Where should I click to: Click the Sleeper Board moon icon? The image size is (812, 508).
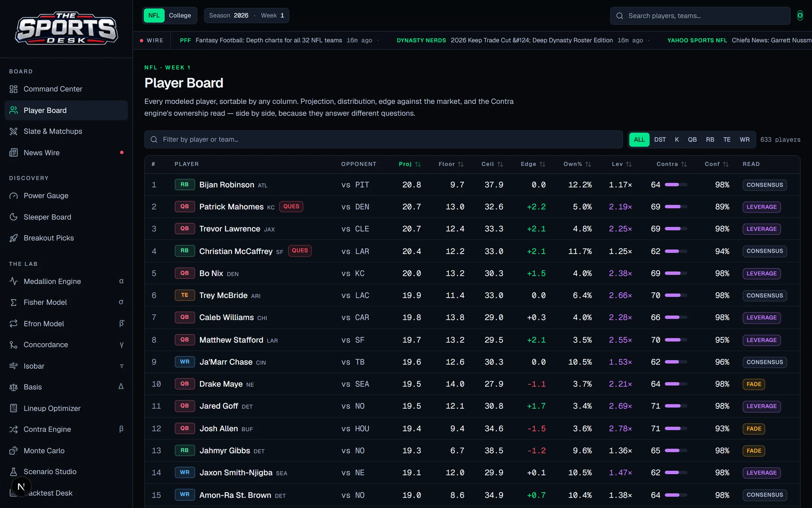click(14, 217)
